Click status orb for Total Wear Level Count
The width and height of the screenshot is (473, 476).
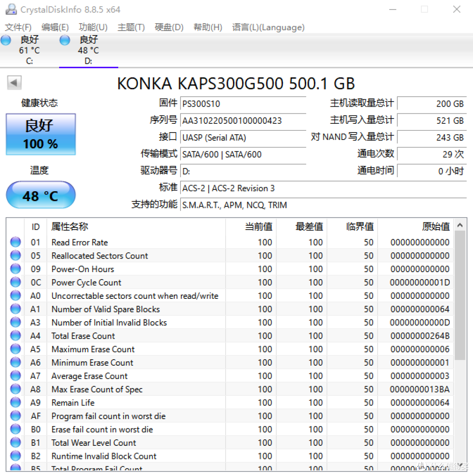pyautogui.click(x=15, y=442)
